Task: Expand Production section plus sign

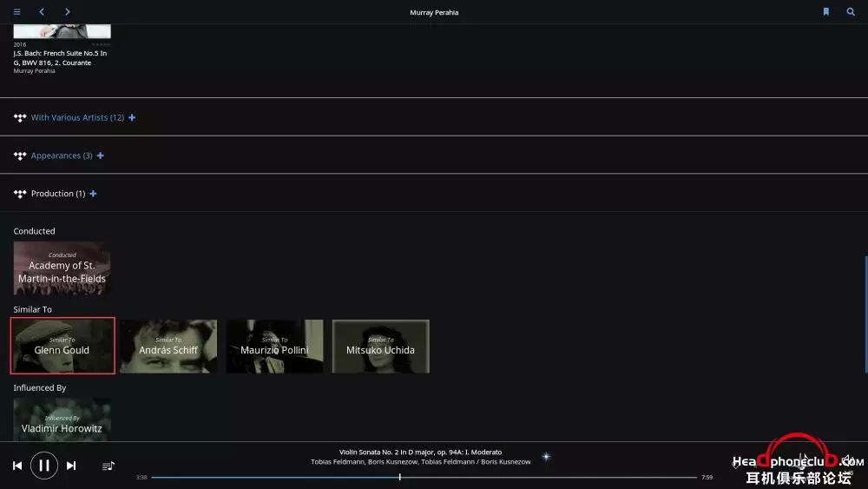Action: pos(93,194)
